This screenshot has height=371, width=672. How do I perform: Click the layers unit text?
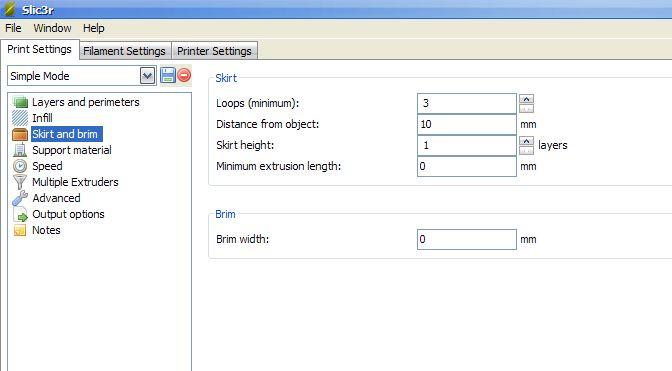tap(552, 145)
